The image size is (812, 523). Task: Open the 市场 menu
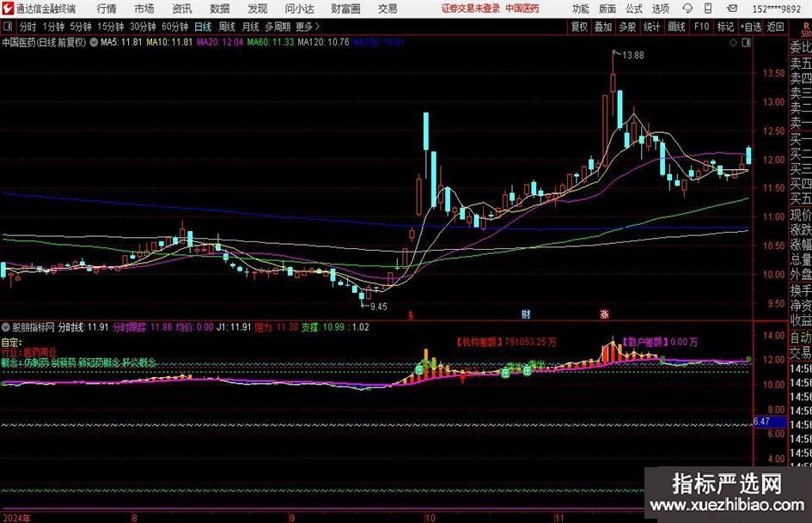(144, 9)
